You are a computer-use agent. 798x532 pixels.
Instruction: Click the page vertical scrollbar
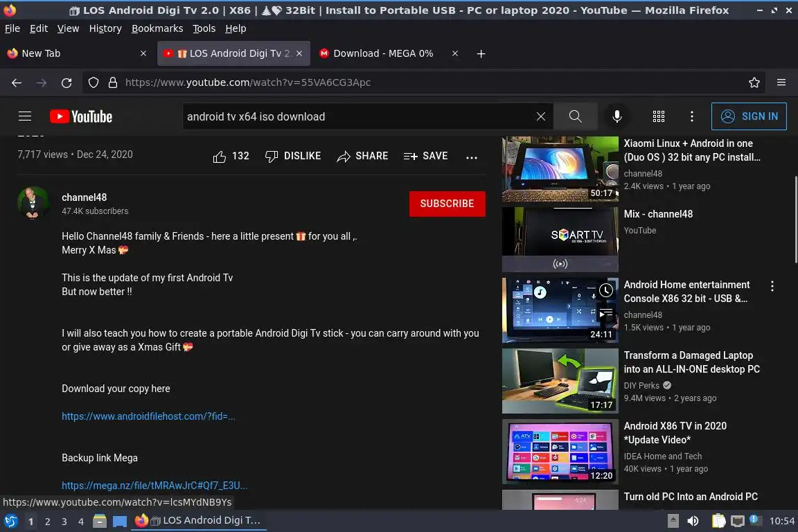tap(795, 219)
